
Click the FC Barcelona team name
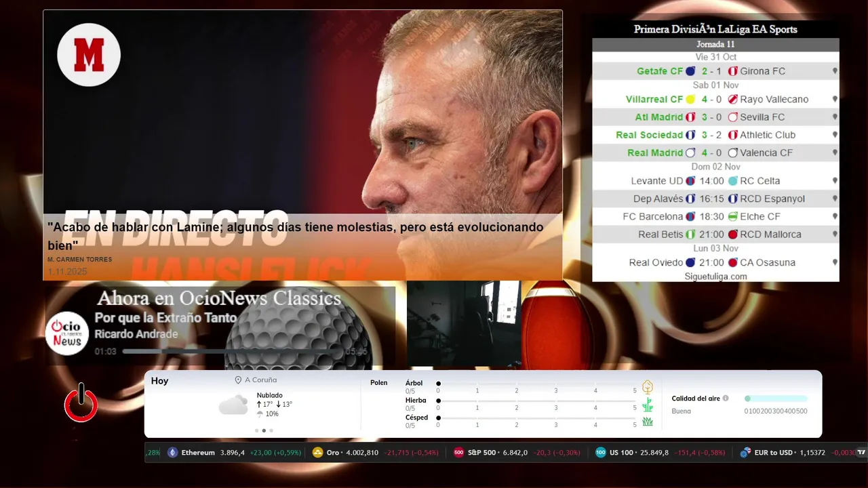[x=653, y=216]
